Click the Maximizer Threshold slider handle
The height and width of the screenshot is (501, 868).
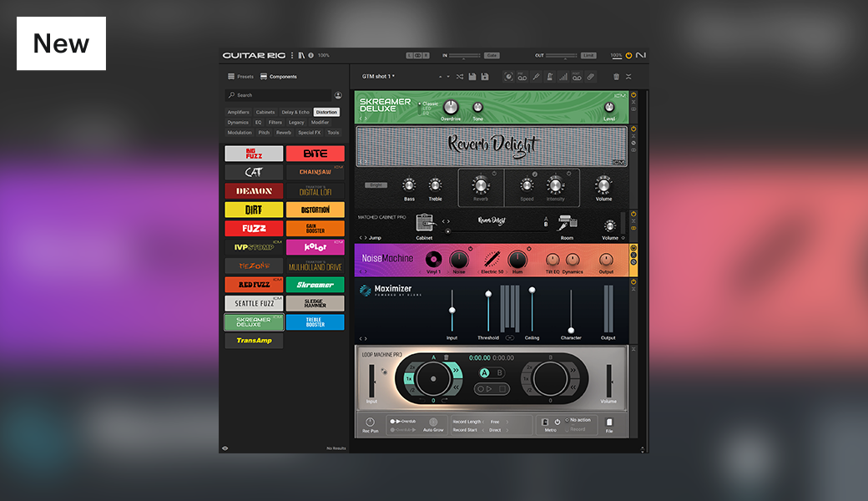tap(488, 294)
